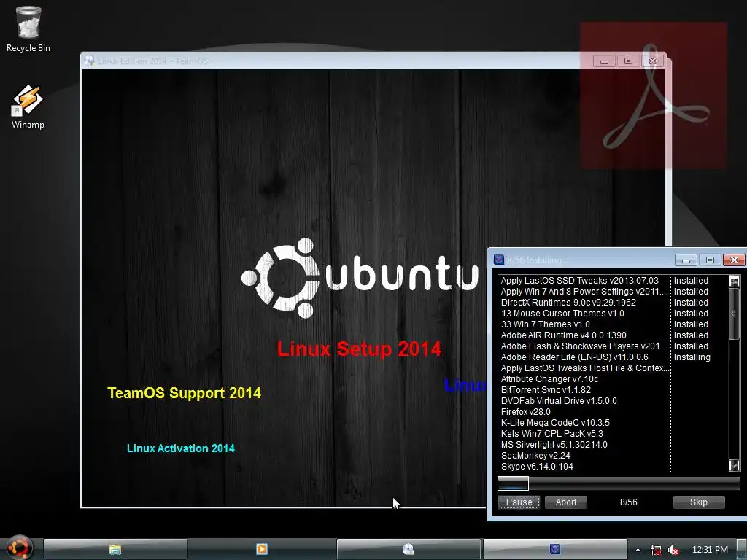Click the installer window title icon
The image size is (747, 560).
coord(499,260)
